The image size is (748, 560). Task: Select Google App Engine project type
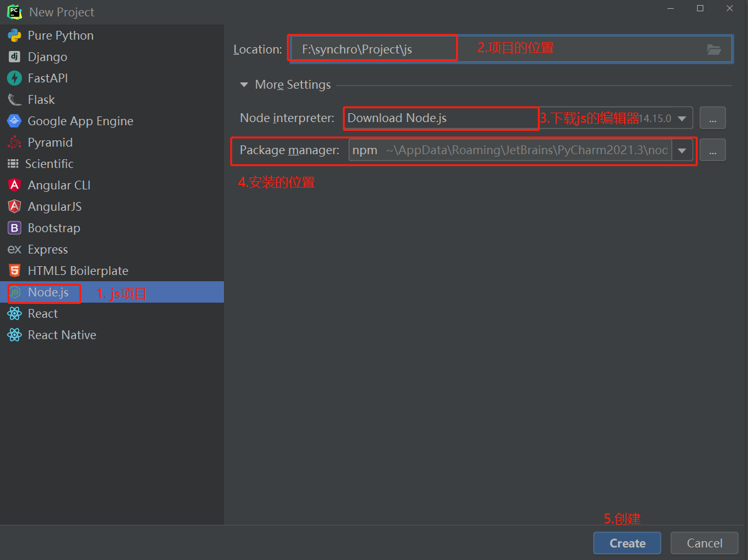(x=111, y=121)
